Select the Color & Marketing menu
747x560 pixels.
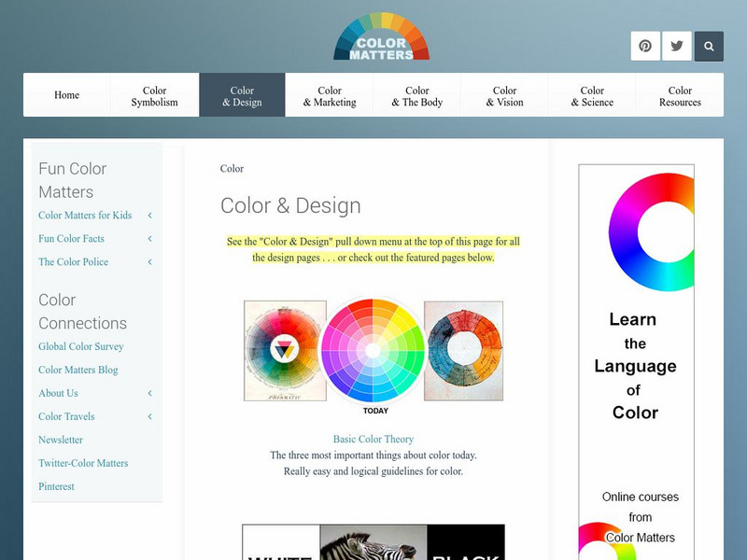point(330,96)
